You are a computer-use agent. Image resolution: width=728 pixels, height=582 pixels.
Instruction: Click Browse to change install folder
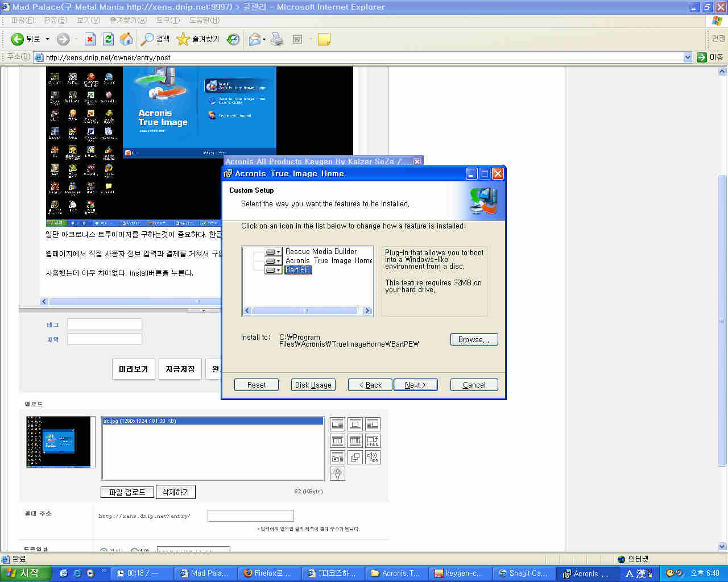[x=474, y=339]
